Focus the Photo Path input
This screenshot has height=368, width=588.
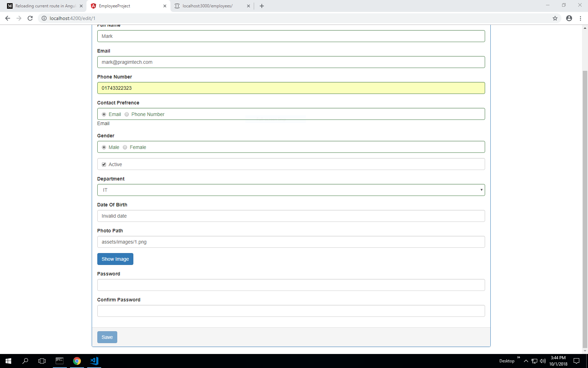pyautogui.click(x=291, y=242)
